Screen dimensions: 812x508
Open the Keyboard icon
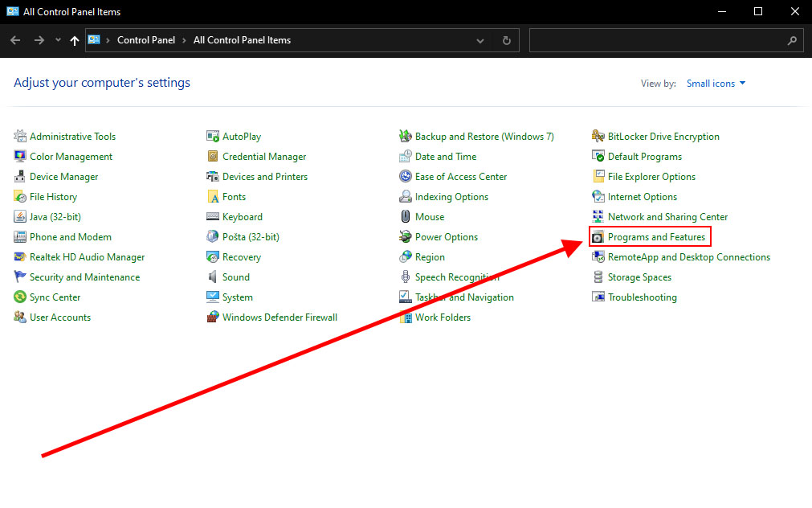click(212, 217)
